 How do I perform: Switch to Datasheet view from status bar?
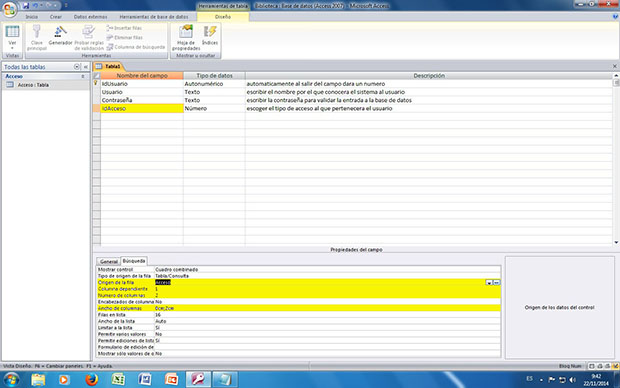point(591,366)
